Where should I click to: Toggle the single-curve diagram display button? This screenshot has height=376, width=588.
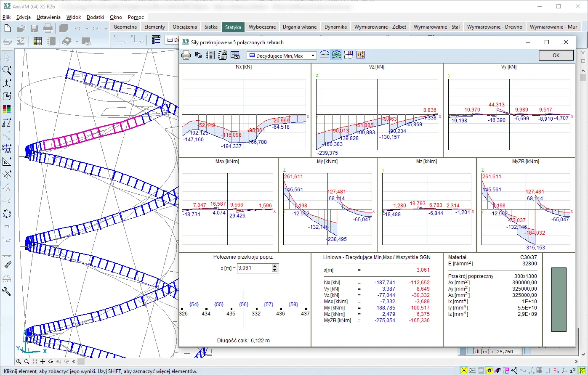click(x=325, y=55)
